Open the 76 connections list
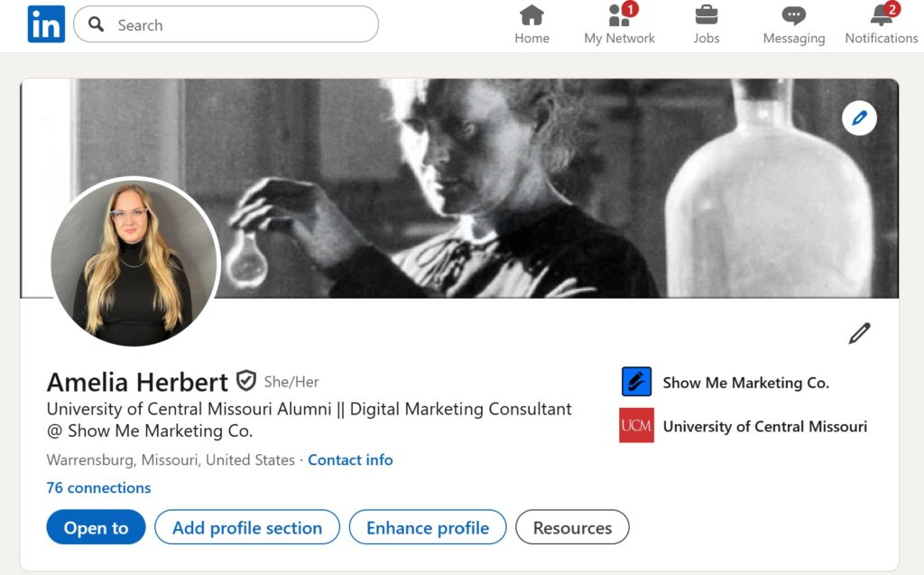The height and width of the screenshot is (575, 924). [97, 487]
